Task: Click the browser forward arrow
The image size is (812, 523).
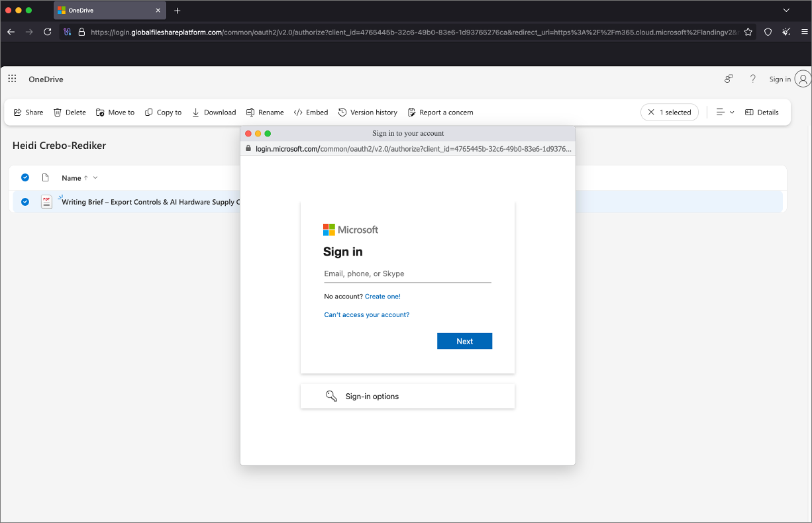Action: click(29, 32)
